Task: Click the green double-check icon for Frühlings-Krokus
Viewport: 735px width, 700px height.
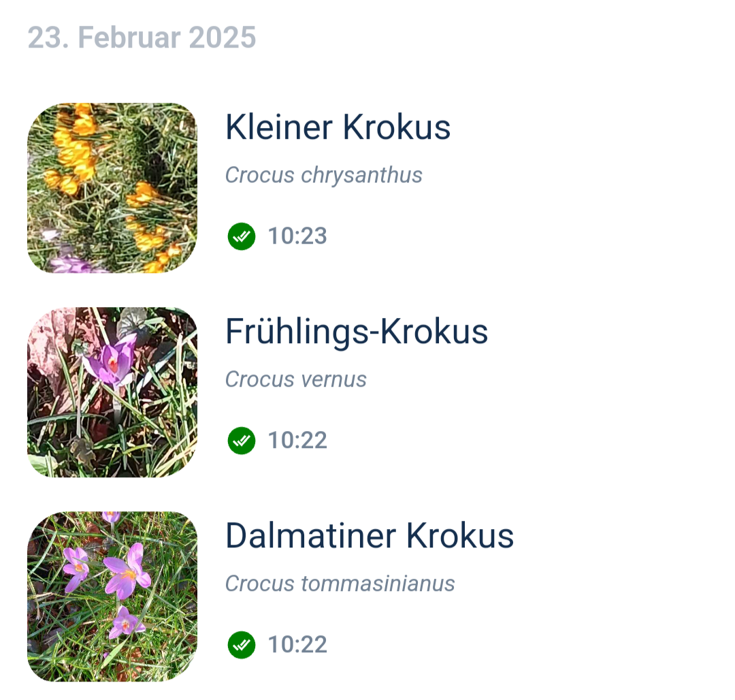Action: 242,441
